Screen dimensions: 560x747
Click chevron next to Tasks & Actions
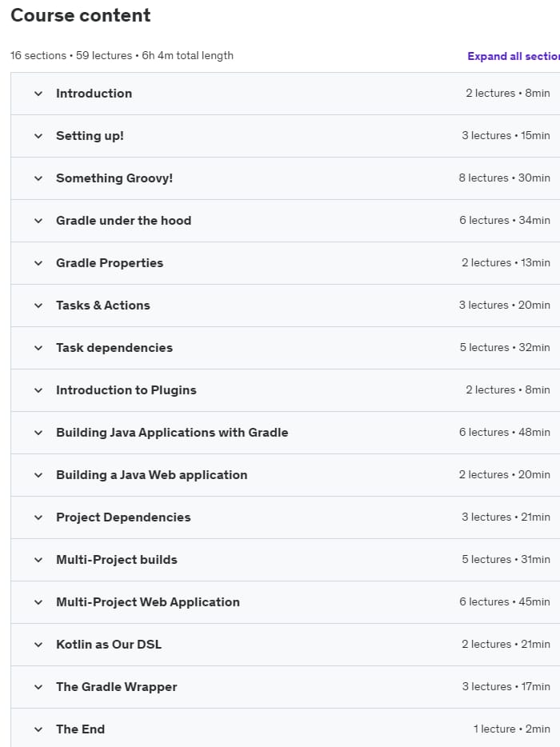38,306
